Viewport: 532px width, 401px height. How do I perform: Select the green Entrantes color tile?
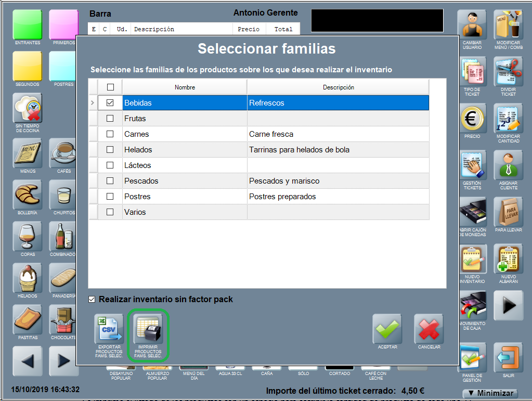[x=27, y=25]
